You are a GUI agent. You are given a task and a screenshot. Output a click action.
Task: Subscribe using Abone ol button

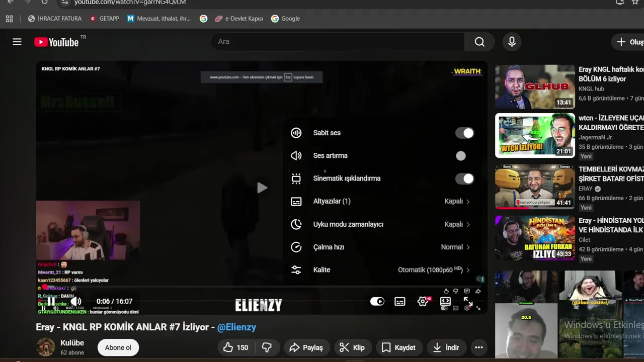tap(118, 347)
